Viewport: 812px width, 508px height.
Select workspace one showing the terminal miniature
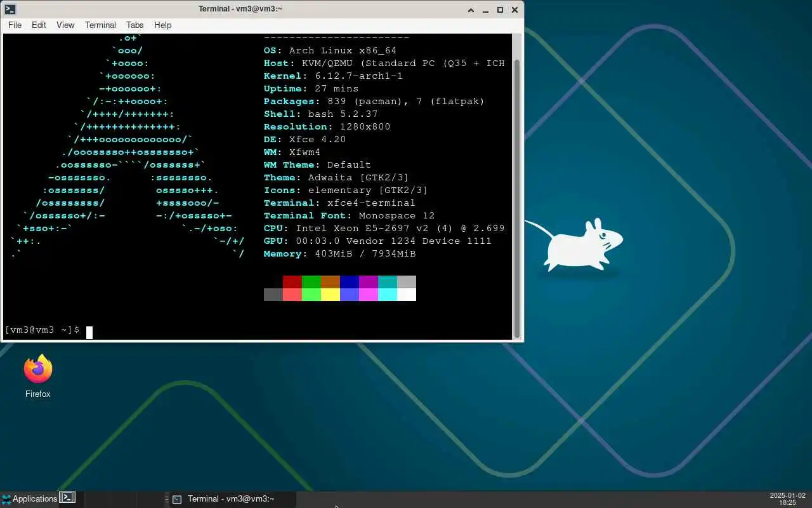pyautogui.click(x=68, y=498)
